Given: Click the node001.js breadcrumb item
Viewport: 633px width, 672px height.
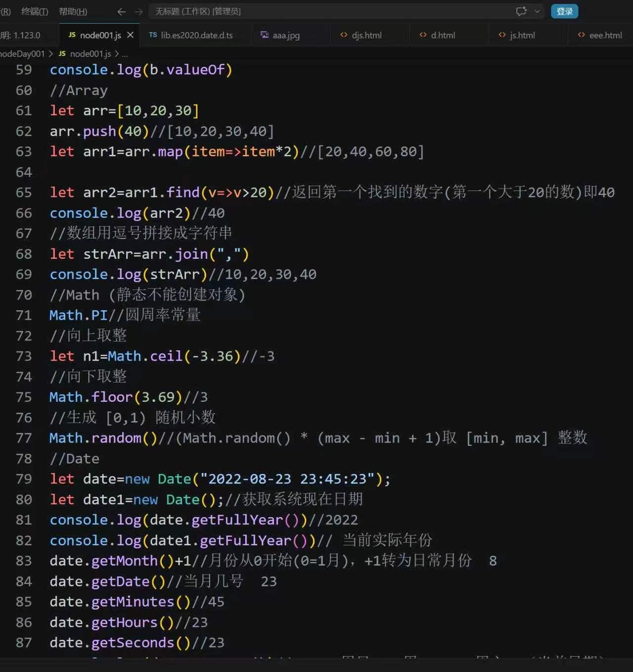Looking at the screenshot, I should click(90, 53).
